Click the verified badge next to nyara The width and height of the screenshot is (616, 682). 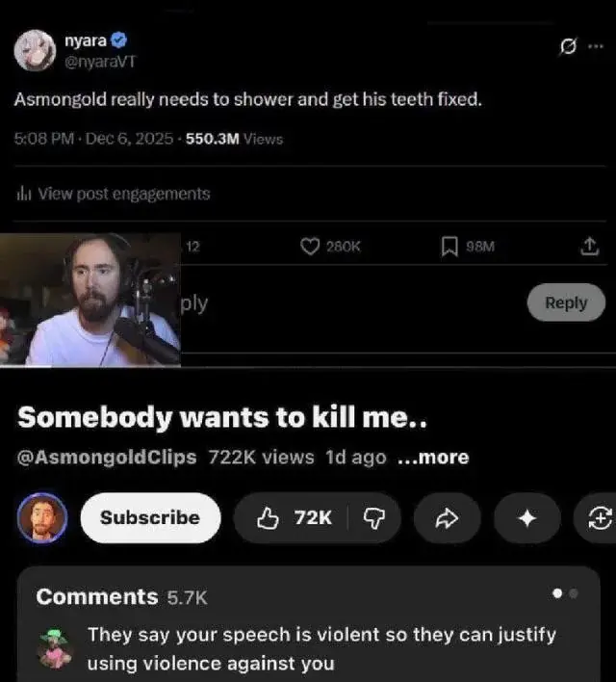(118, 40)
